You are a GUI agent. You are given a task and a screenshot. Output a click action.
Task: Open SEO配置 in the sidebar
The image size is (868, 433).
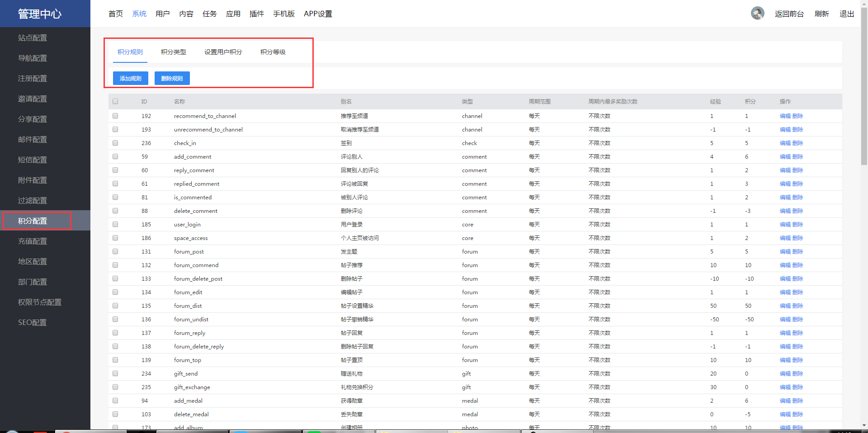pyautogui.click(x=33, y=322)
